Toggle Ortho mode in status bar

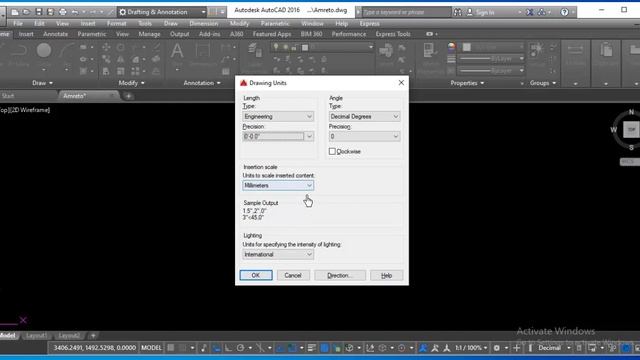pyautogui.click(x=228, y=348)
